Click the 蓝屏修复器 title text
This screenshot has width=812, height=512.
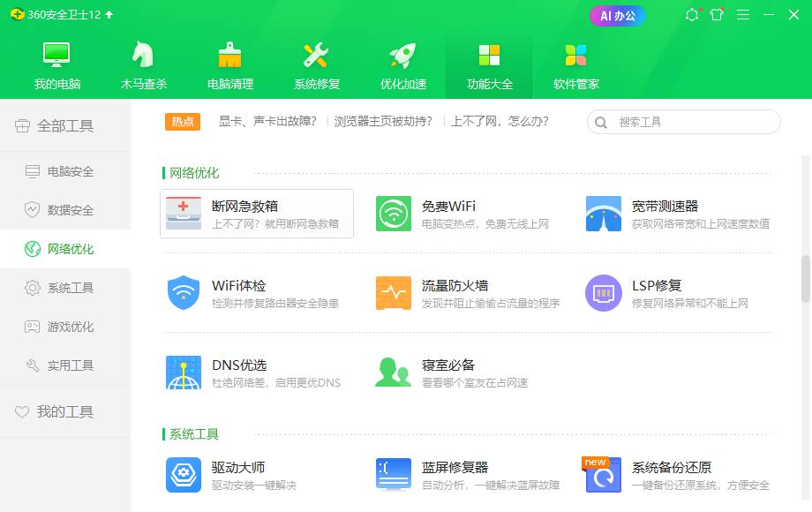point(455,468)
